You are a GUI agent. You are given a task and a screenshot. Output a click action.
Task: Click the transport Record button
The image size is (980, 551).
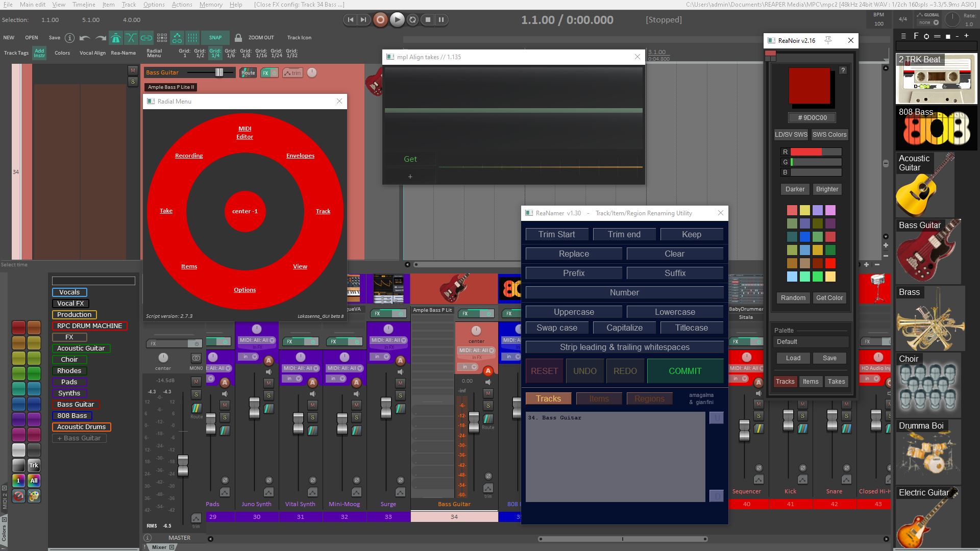380,20
